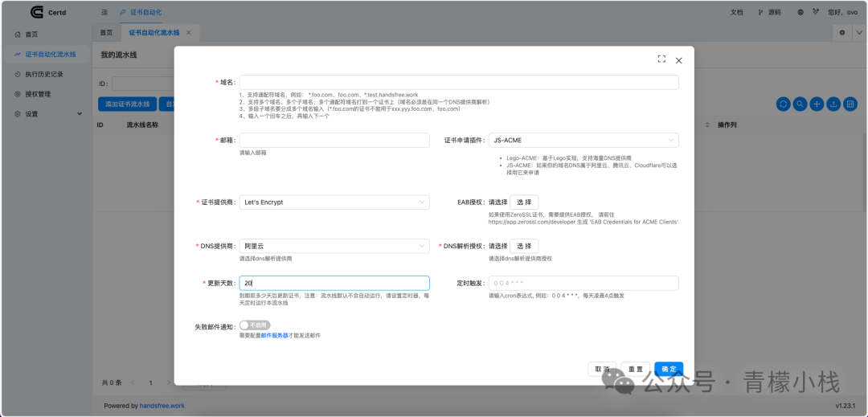Open the DNS提供商 阿里云 dropdown
868x417 pixels.
tap(334, 246)
